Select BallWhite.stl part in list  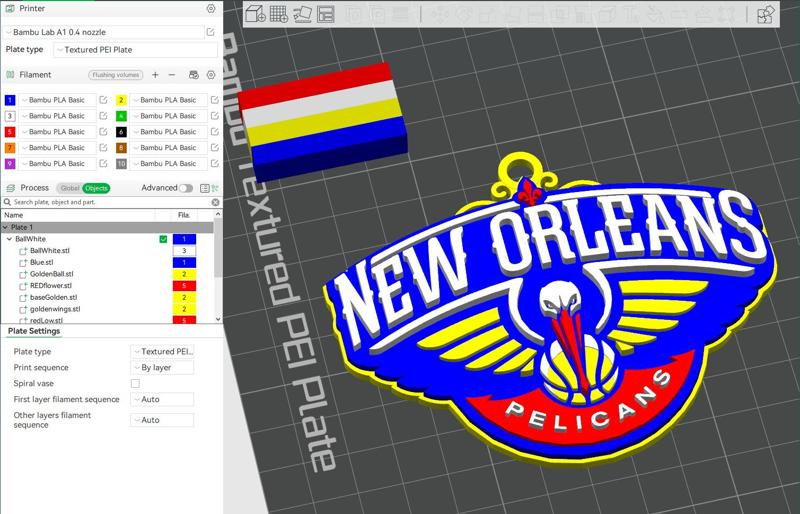[49, 251]
